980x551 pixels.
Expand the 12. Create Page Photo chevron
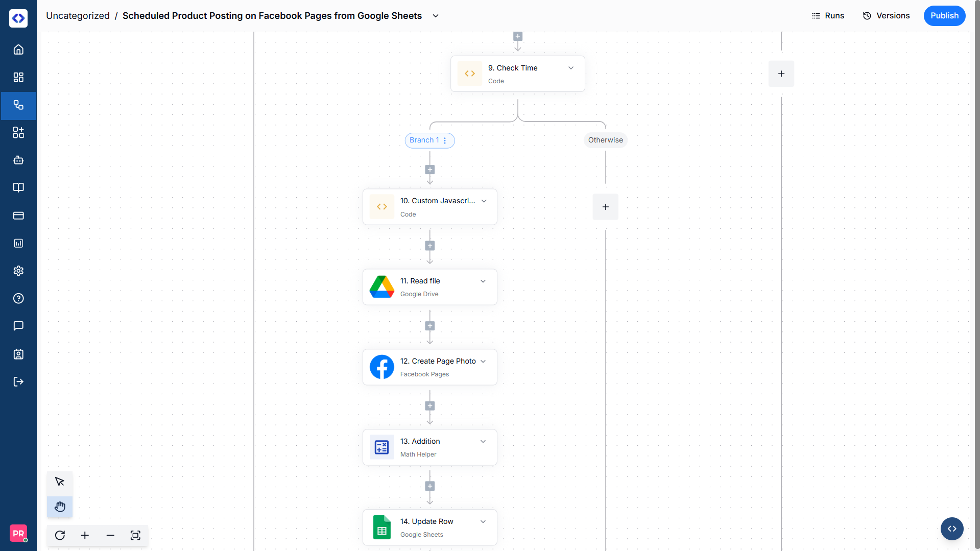coord(483,361)
